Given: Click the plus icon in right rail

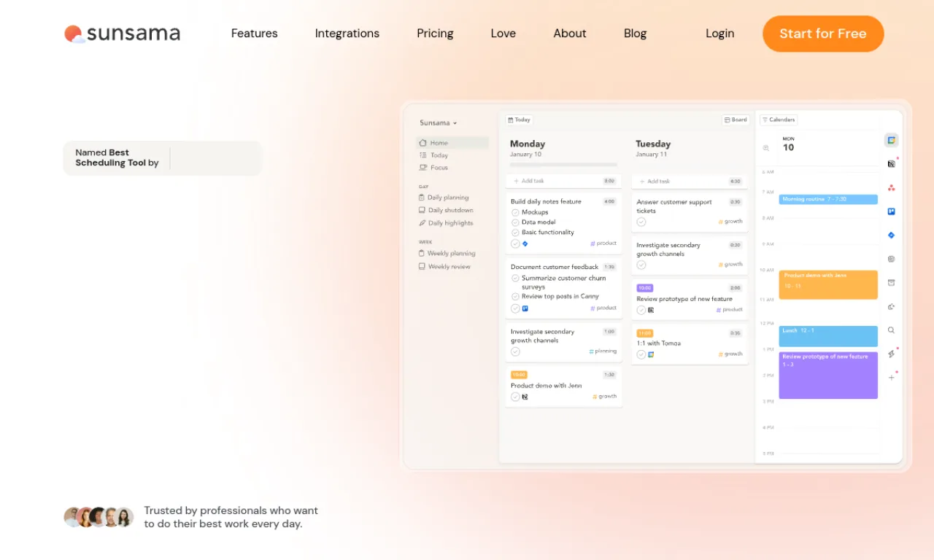Looking at the screenshot, I should coord(891,378).
